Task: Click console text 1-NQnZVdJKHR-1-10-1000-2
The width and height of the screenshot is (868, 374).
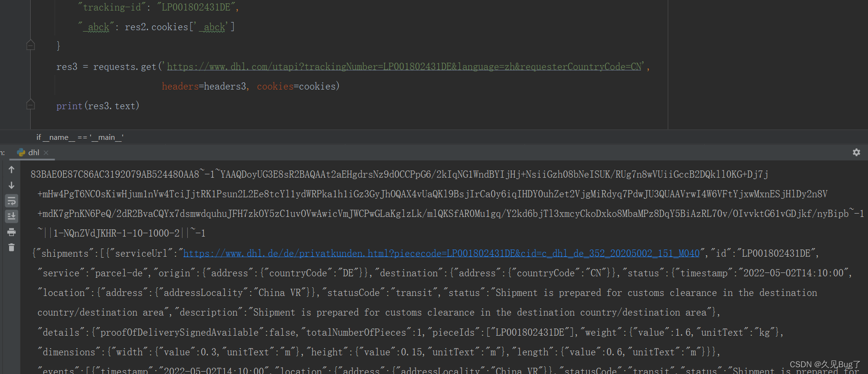Action: click(116, 233)
